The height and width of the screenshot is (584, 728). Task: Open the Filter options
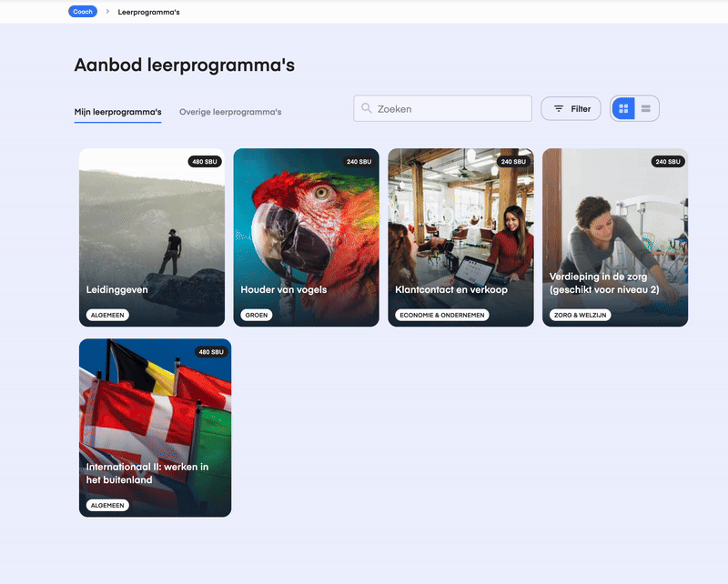click(571, 108)
